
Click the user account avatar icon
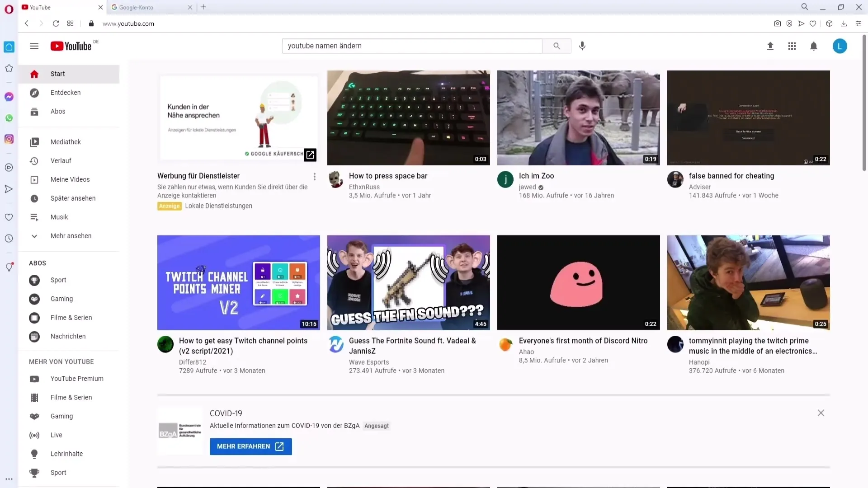click(840, 46)
